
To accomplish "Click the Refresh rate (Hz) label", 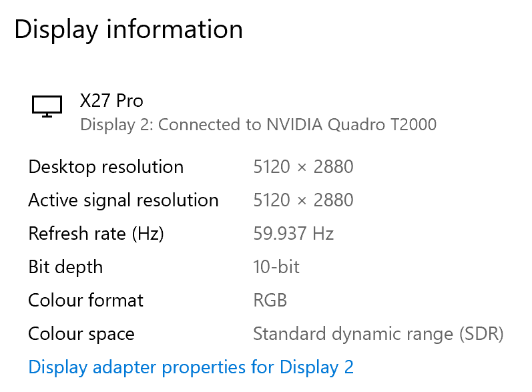I will point(95,234).
